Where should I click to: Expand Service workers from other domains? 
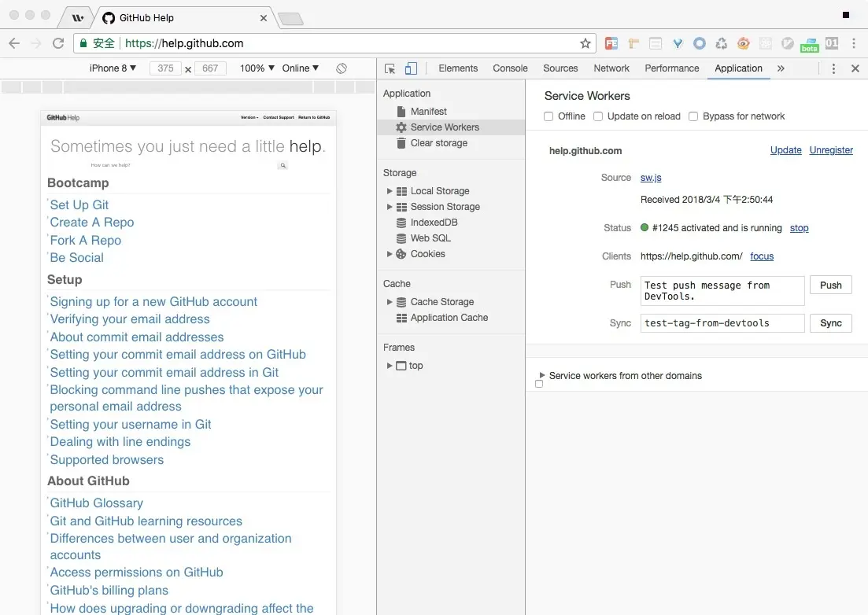542,375
